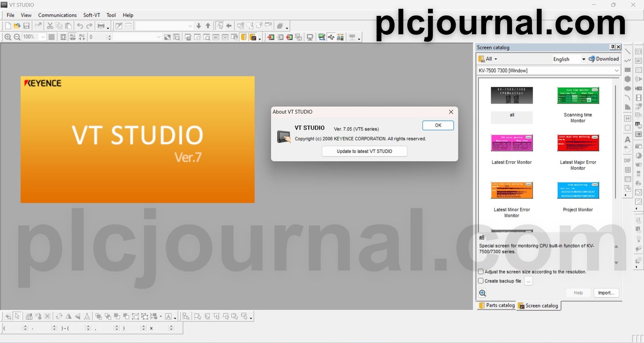644x343 pixels.
Task: Open the Communications menu
Action: tap(58, 15)
